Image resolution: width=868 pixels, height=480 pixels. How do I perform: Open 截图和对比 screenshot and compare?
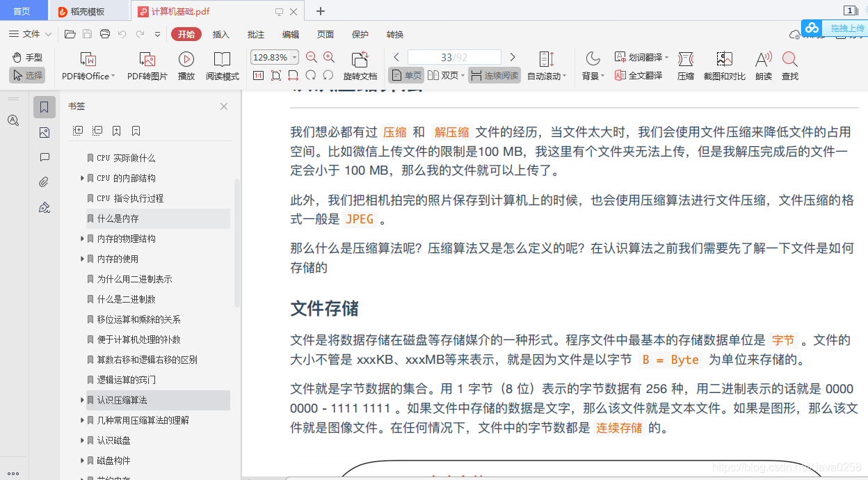click(724, 67)
